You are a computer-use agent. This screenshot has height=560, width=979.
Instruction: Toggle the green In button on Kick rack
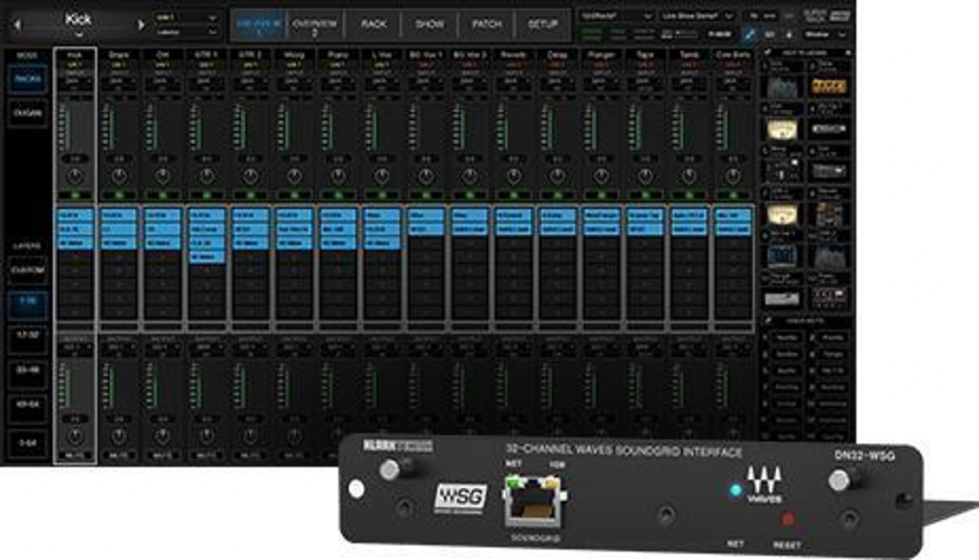pyautogui.click(x=75, y=195)
